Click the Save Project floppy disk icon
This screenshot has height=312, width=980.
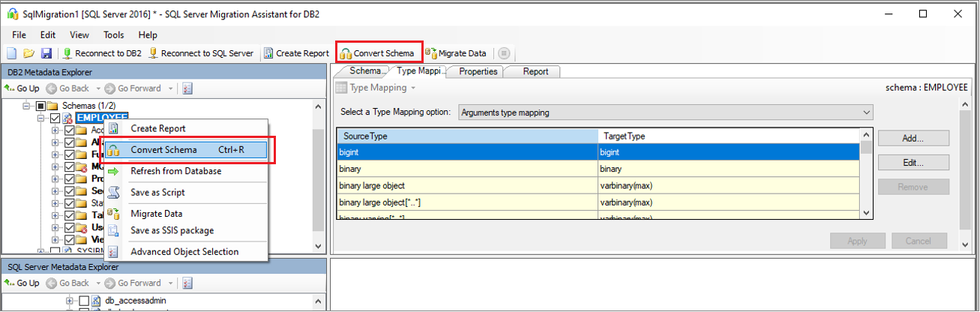click(46, 53)
